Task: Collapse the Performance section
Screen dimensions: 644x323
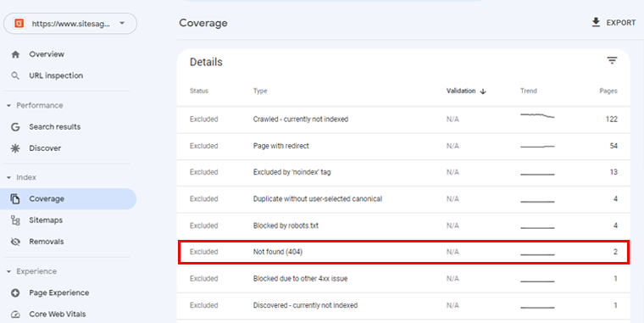Action: tap(8, 106)
